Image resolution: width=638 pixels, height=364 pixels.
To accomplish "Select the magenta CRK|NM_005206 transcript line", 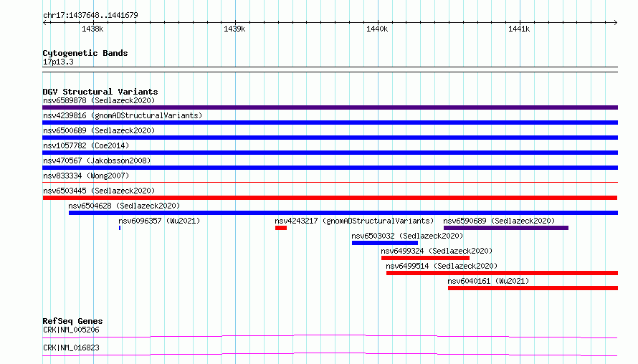I will coord(330,336).
